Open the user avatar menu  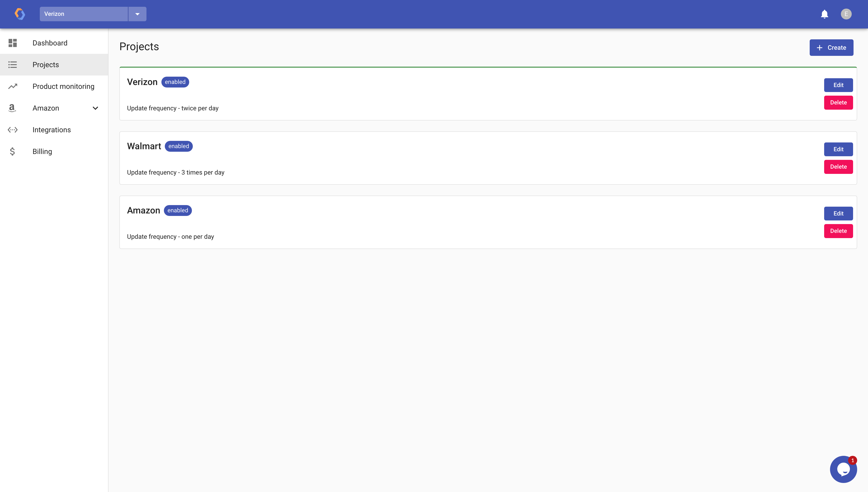click(846, 14)
